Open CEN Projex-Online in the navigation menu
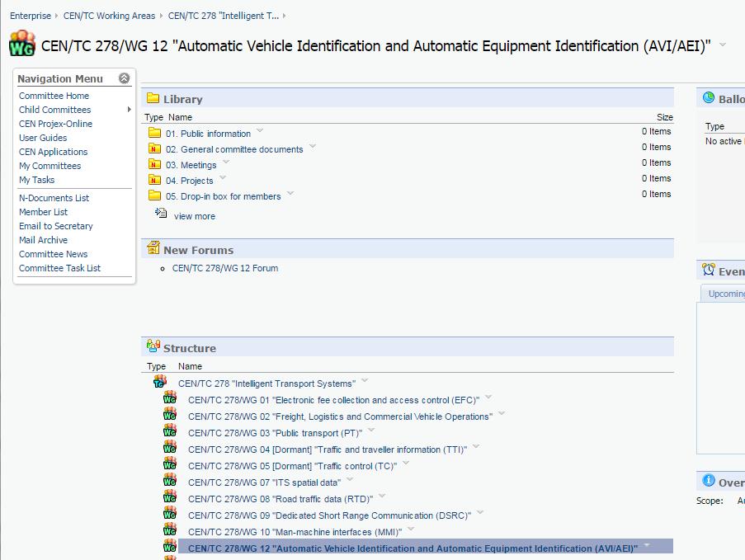Screen dimensions: 745x560 click(55, 124)
